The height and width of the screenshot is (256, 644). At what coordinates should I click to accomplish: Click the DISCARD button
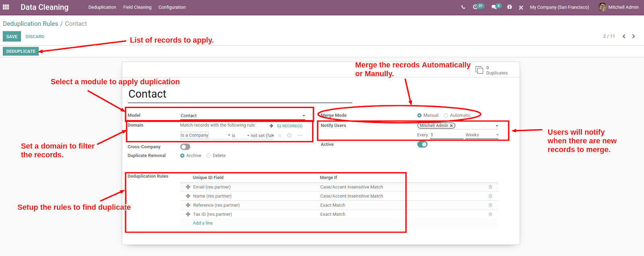coord(35,37)
